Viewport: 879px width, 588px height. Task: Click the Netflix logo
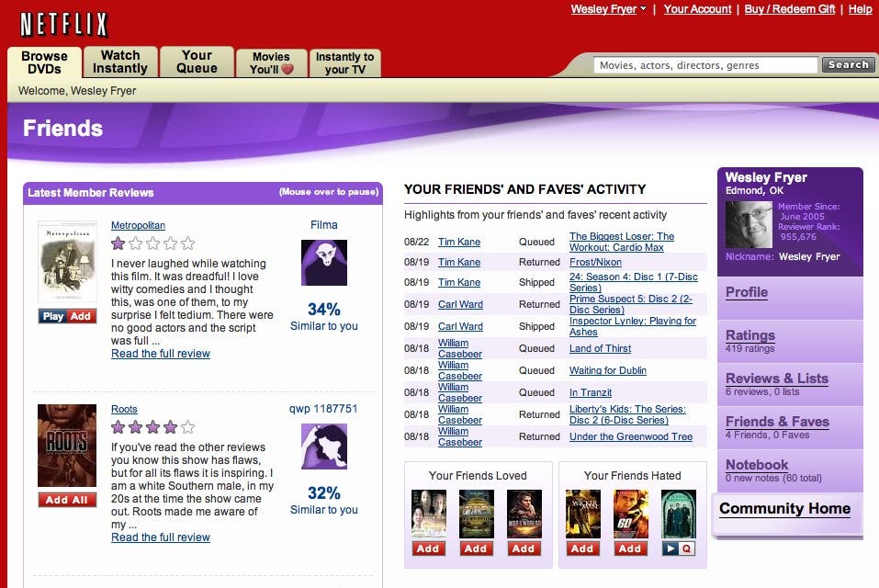pyautogui.click(x=63, y=25)
